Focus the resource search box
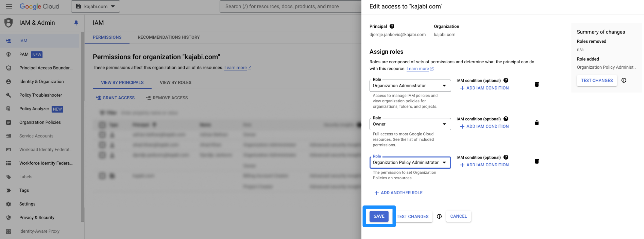Viewport: 644px width, 239px height. click(x=290, y=7)
